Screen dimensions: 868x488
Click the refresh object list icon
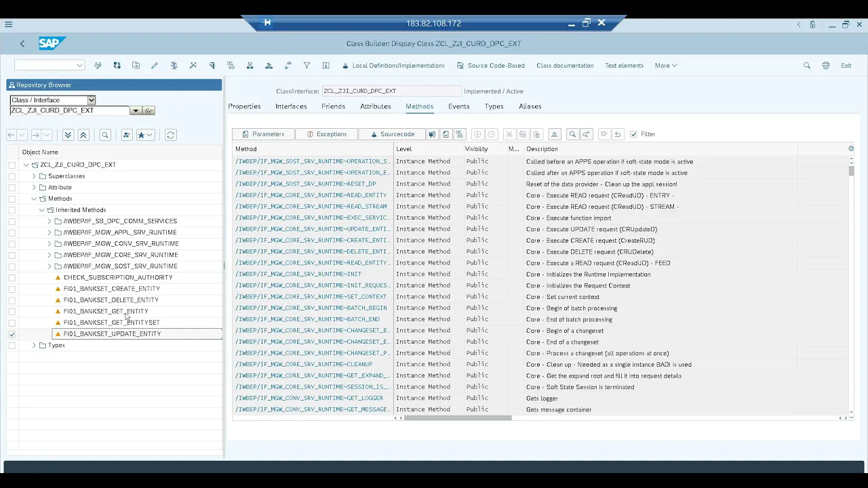point(170,135)
